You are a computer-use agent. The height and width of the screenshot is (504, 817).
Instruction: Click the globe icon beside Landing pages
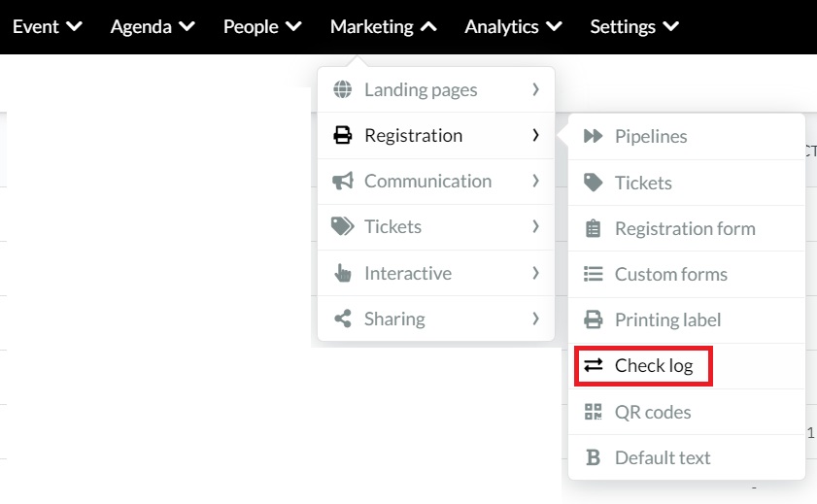coord(342,89)
